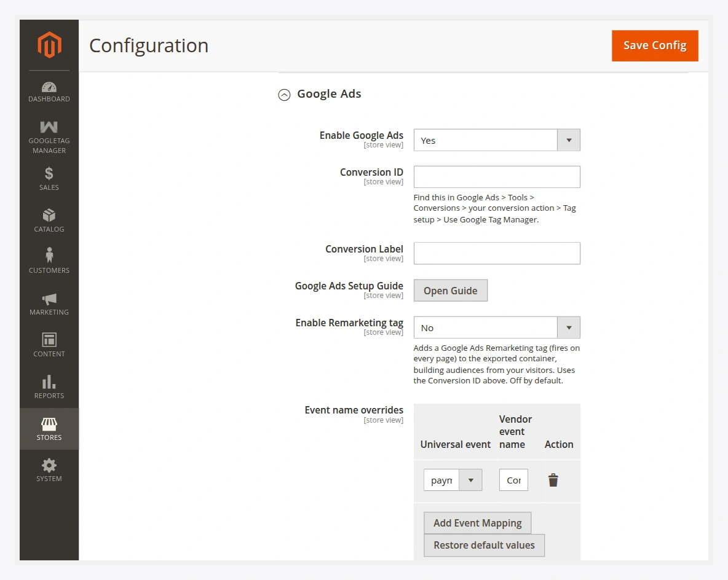
Task: Select the DASHBOARD menu label
Action: 49,99
